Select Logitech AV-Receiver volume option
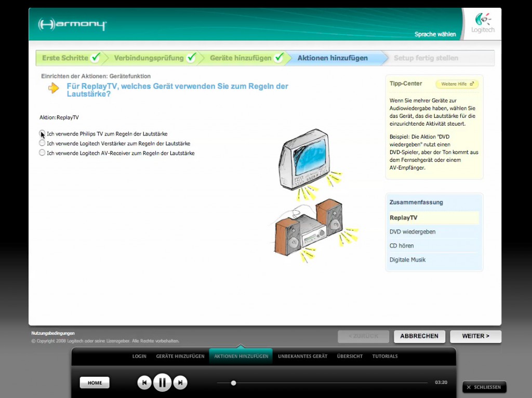 42,153
